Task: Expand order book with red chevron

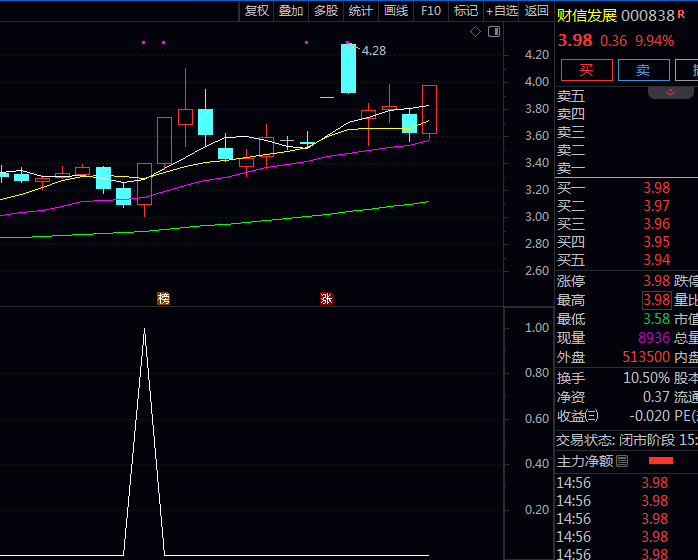Action: coord(670,92)
